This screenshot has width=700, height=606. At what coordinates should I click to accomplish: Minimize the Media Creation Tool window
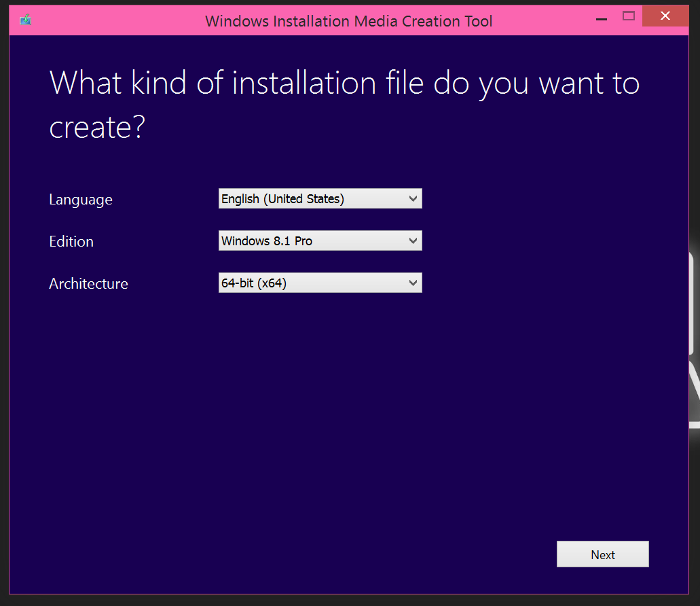(600, 16)
